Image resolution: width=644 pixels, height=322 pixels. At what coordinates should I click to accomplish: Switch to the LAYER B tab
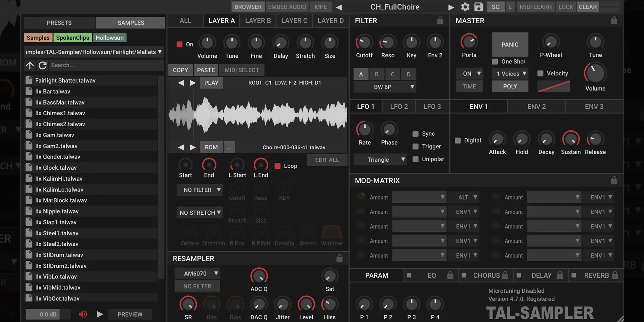click(x=258, y=21)
